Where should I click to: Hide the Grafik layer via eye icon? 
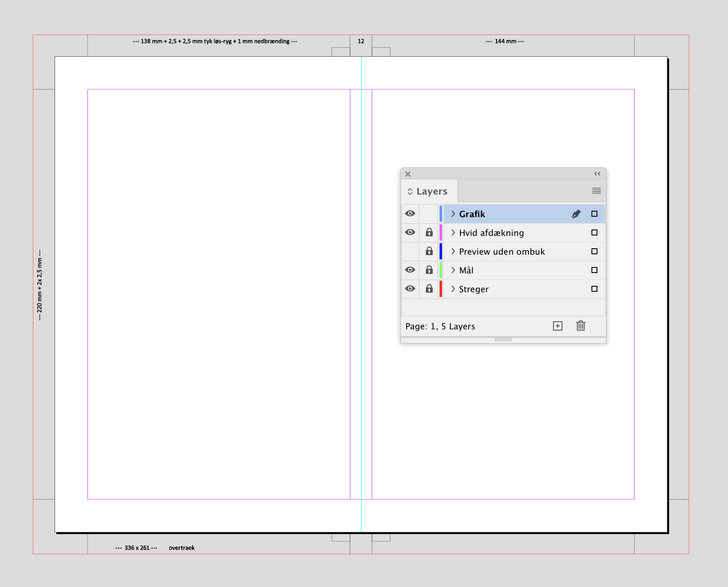tap(410, 214)
